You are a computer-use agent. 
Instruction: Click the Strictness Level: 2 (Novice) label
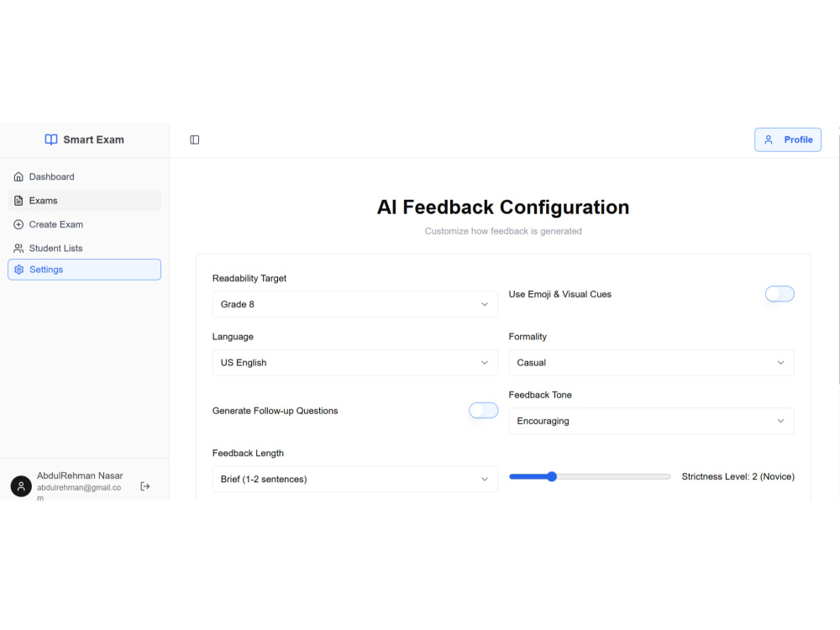pyautogui.click(x=738, y=477)
